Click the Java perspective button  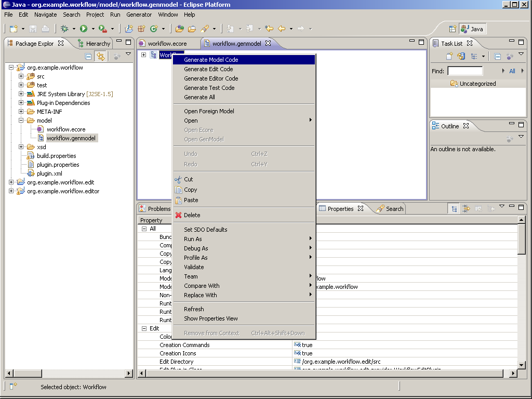tap(472, 29)
